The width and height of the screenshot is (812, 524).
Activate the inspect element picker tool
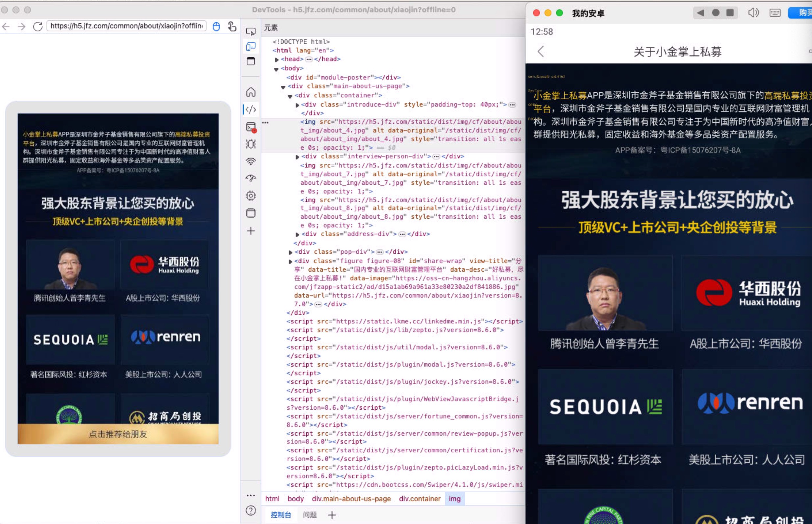click(x=251, y=31)
